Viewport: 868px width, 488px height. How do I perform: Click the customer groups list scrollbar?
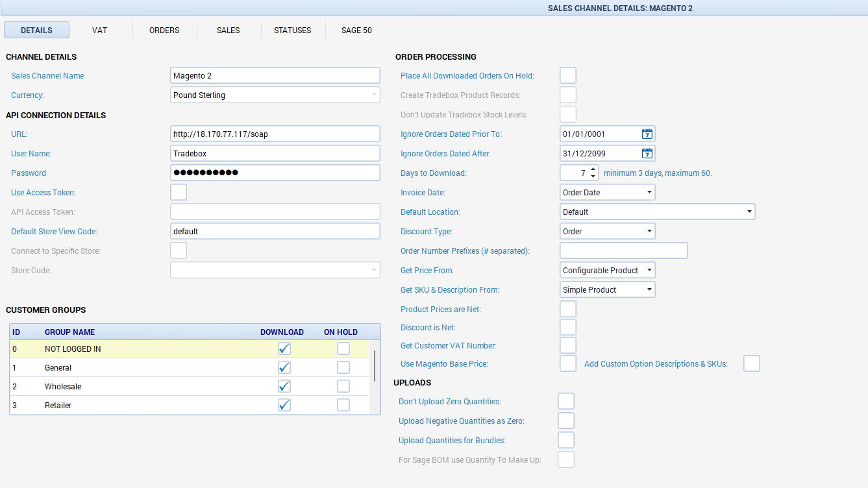click(374, 367)
